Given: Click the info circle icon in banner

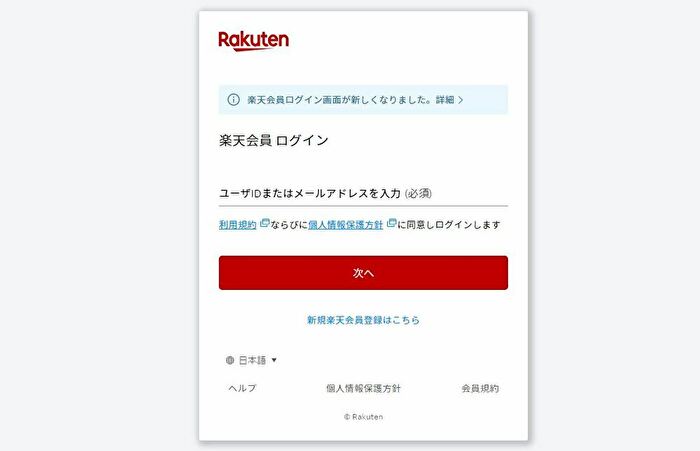Looking at the screenshot, I should (233, 100).
